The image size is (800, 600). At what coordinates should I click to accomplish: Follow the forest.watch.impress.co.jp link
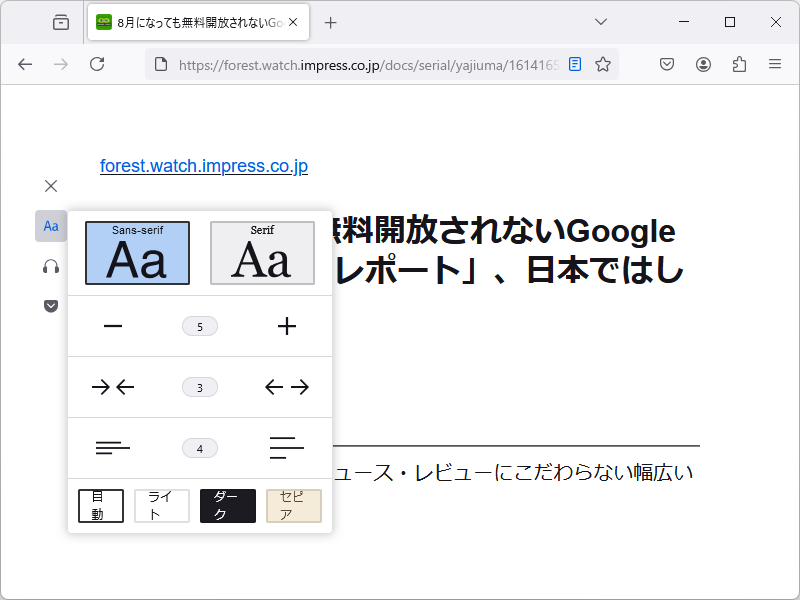point(203,166)
